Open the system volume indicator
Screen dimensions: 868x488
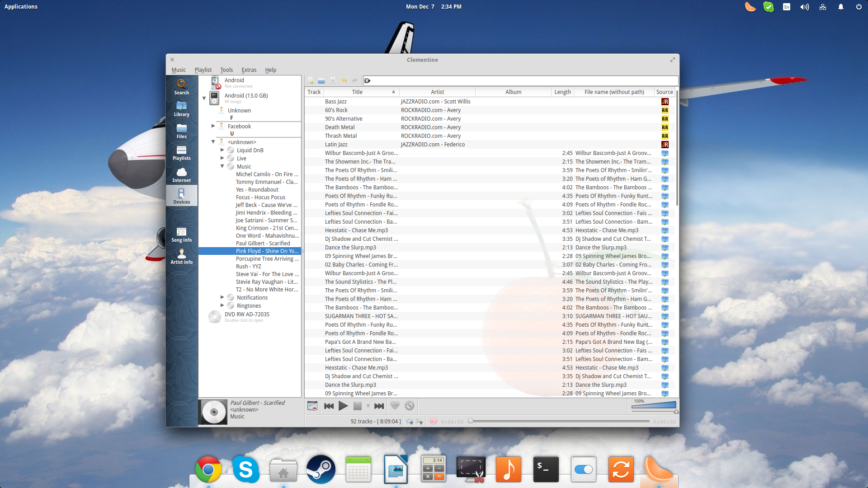click(x=804, y=7)
